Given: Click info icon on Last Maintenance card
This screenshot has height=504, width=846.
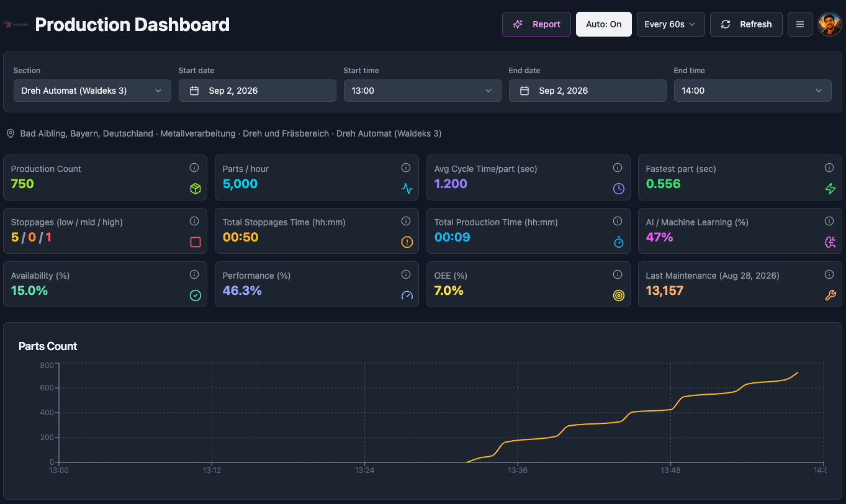Looking at the screenshot, I should point(829,274).
